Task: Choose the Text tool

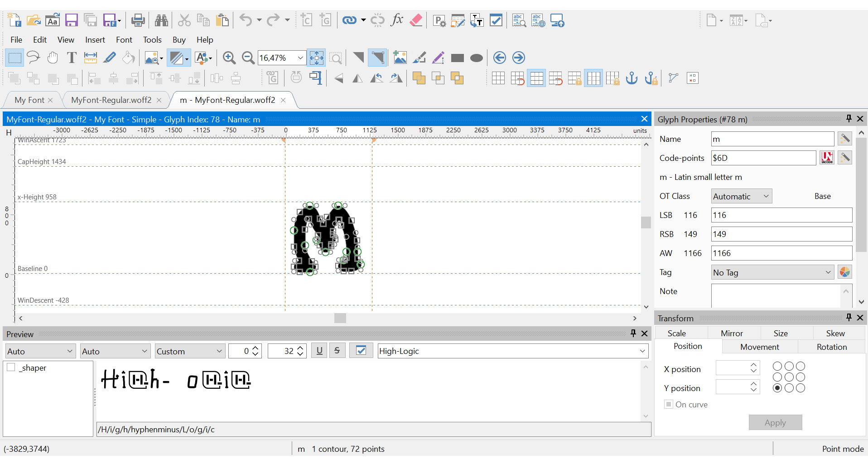Action: coord(72,58)
